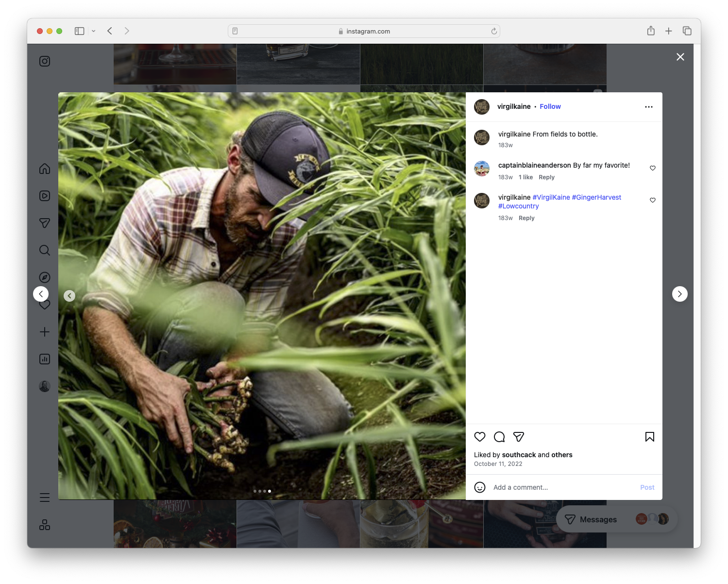Go to Home feed in sidebar
Image resolution: width=728 pixels, height=584 pixels.
tap(45, 169)
